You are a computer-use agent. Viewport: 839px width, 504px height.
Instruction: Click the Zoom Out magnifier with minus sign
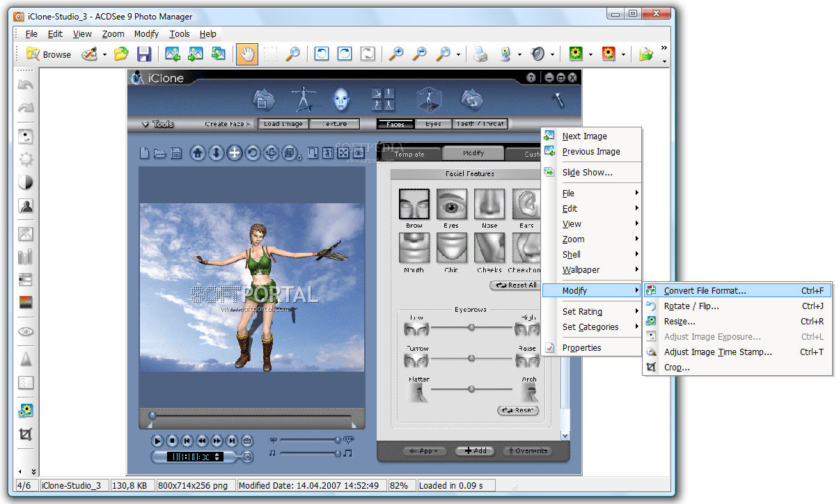(x=419, y=54)
